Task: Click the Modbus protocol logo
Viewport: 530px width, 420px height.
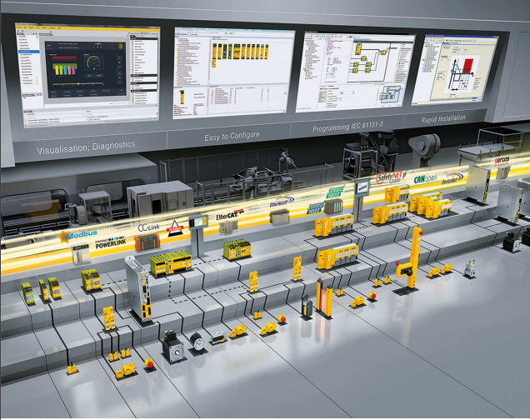Action: tap(79, 237)
